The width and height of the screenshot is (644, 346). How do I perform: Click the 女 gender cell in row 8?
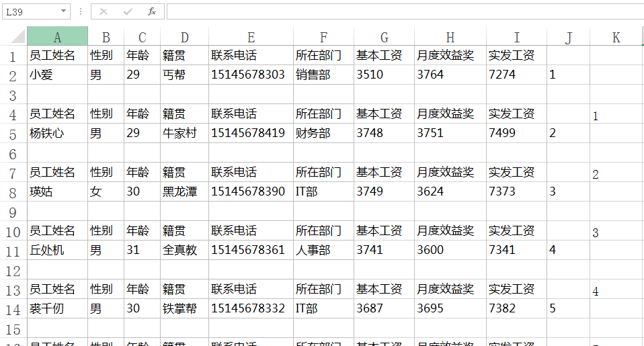point(106,191)
